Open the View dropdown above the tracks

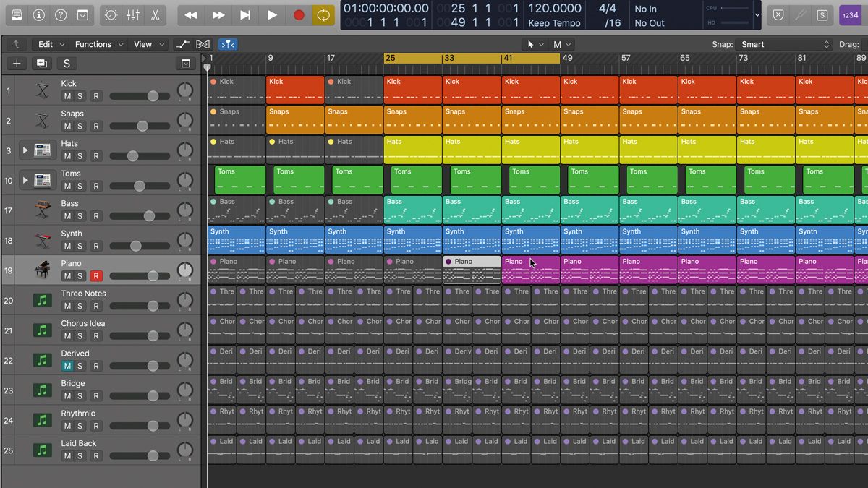pos(142,44)
